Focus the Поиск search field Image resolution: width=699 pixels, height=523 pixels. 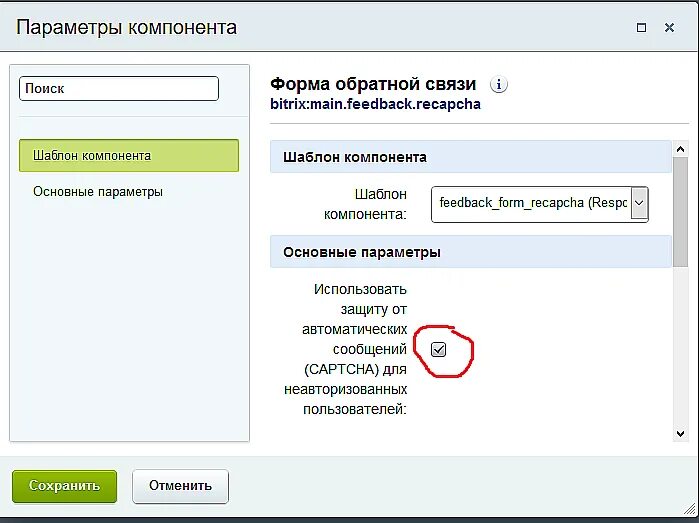tap(119, 88)
